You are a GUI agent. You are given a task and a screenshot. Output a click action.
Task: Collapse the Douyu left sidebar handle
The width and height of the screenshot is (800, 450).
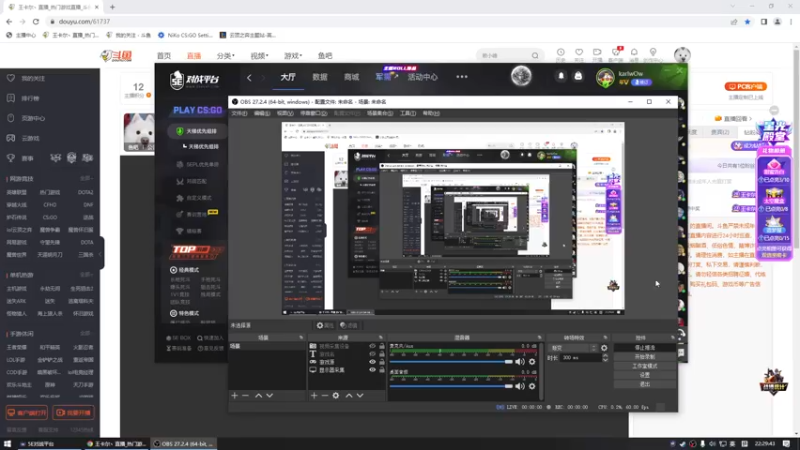coord(101,254)
